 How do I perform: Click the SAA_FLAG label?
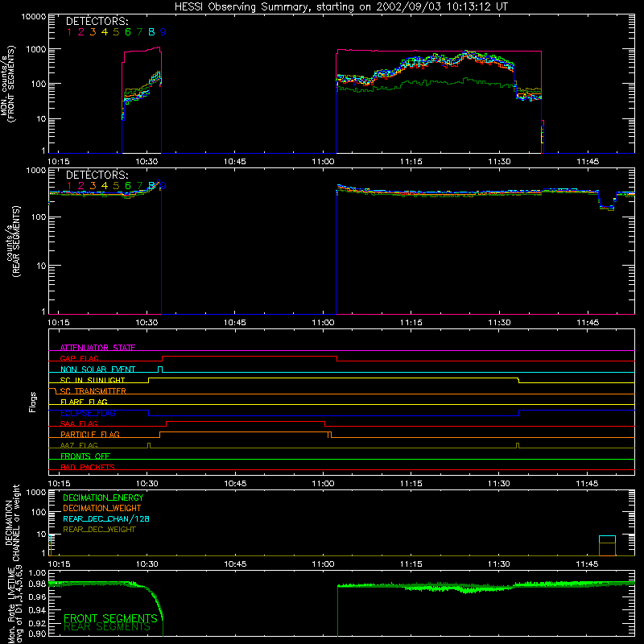79,423
